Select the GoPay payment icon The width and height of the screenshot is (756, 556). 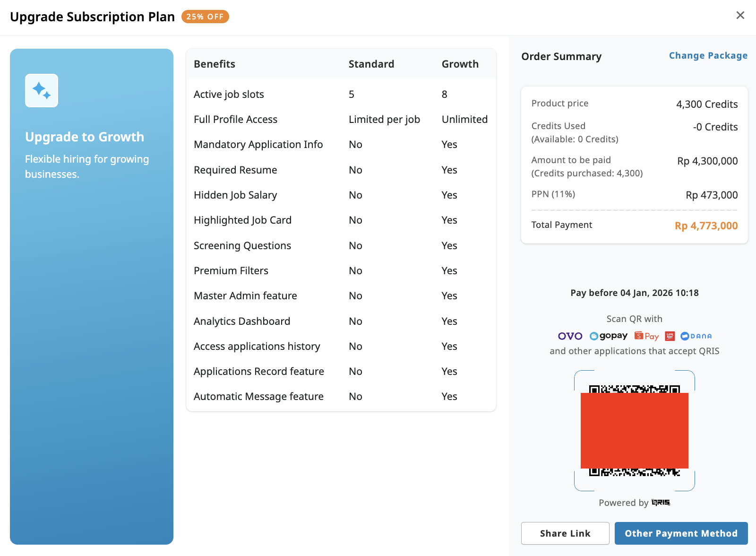[x=609, y=336]
